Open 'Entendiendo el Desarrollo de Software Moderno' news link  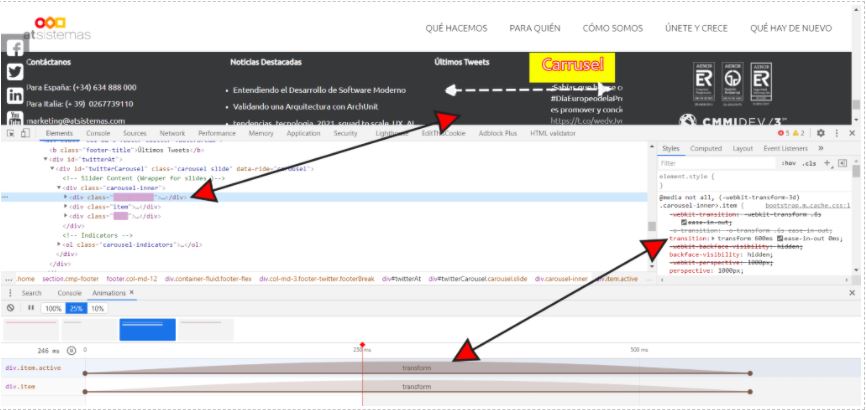pyautogui.click(x=319, y=90)
